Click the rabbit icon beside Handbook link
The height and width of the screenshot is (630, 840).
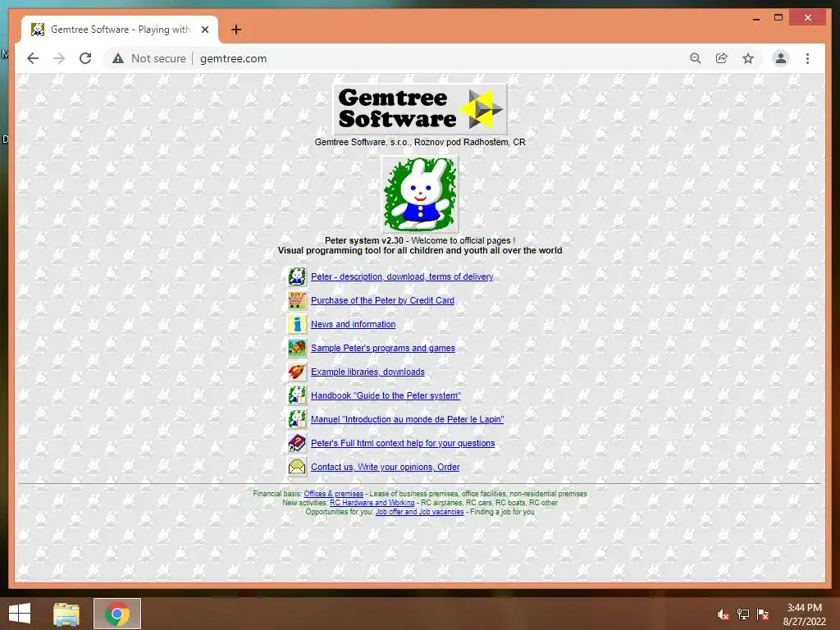pos(297,395)
